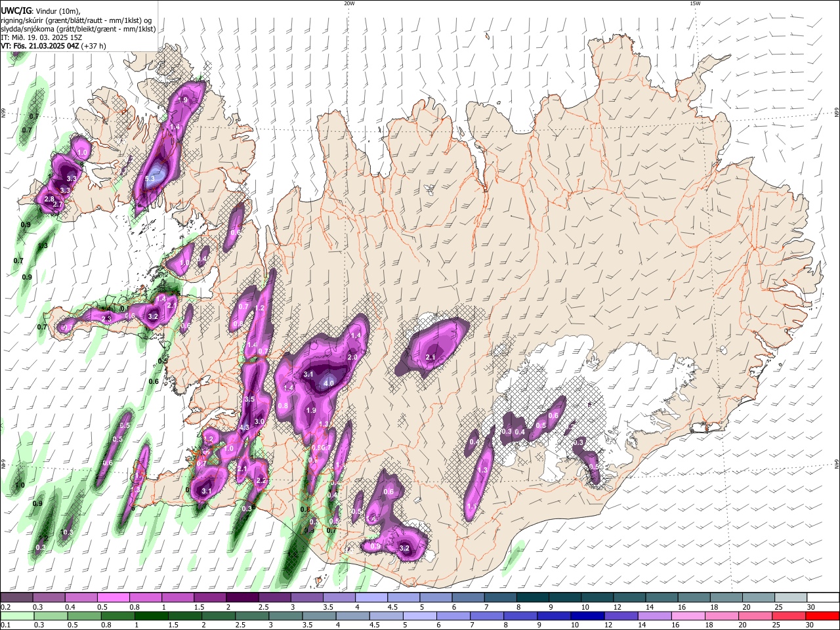The image size is (840, 630).
Task: Select the lightest green 0.1 rain swatch
Action: pos(17,616)
